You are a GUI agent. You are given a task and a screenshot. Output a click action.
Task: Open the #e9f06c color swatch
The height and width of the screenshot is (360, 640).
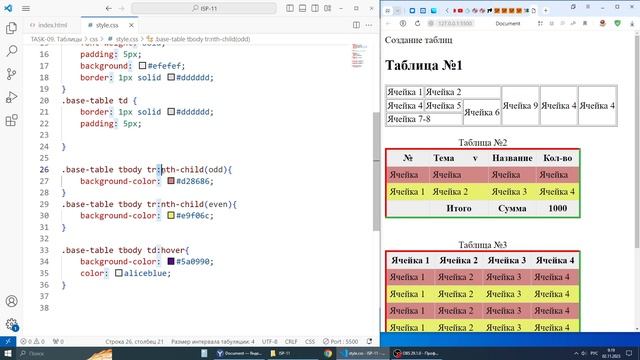[171, 215]
